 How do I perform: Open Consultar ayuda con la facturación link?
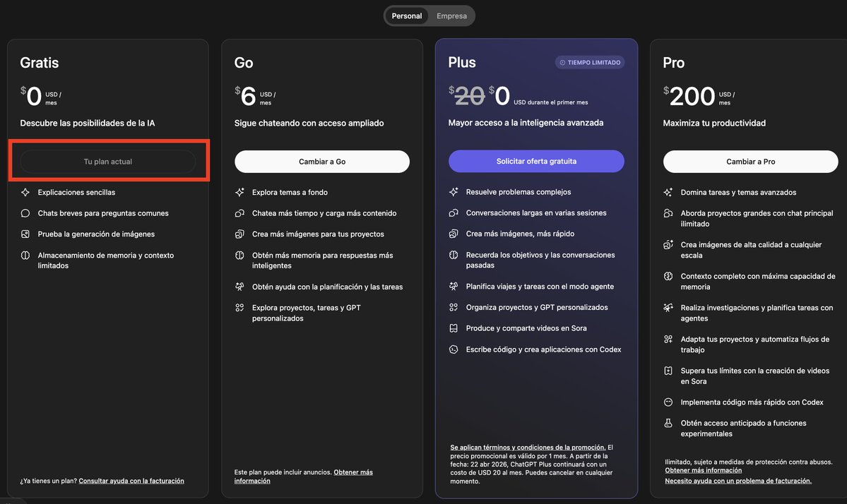[131, 481]
